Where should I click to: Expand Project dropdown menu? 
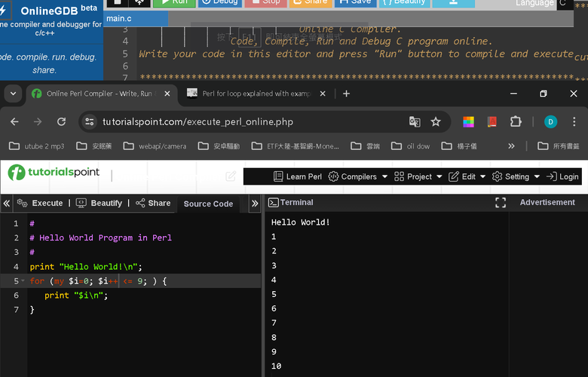pyautogui.click(x=418, y=176)
